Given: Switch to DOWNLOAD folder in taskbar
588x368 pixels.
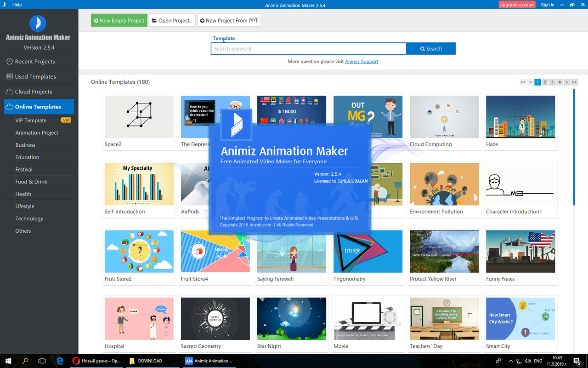Looking at the screenshot, I should [x=153, y=361].
